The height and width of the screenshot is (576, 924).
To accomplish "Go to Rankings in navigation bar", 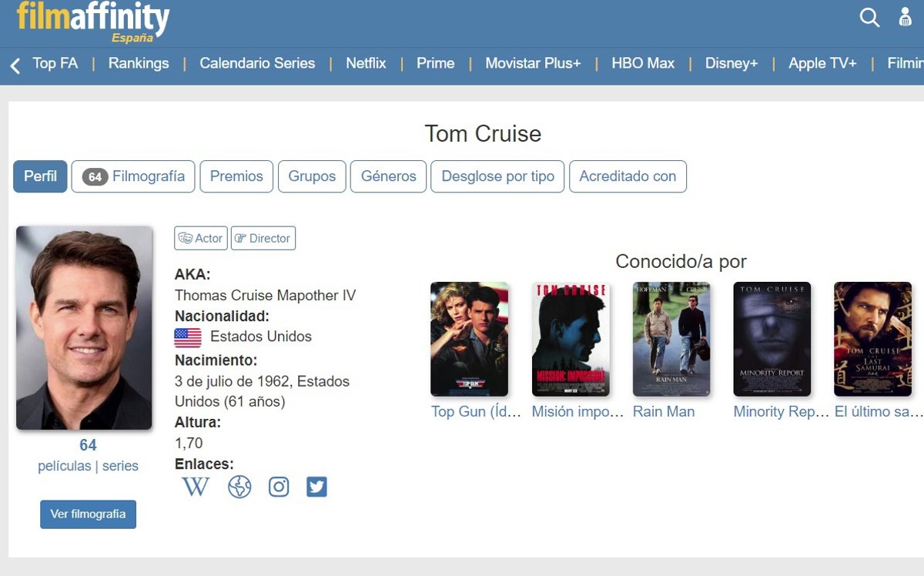I will pyautogui.click(x=139, y=63).
